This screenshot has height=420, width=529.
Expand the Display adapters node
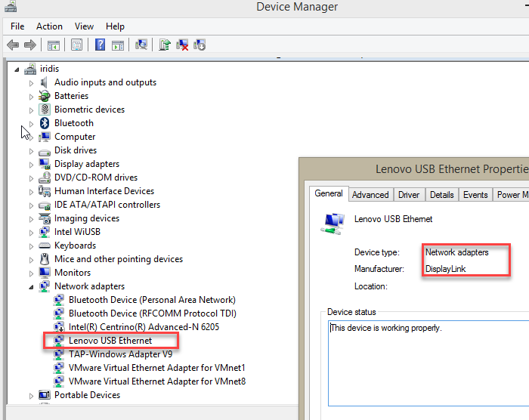coord(32,164)
